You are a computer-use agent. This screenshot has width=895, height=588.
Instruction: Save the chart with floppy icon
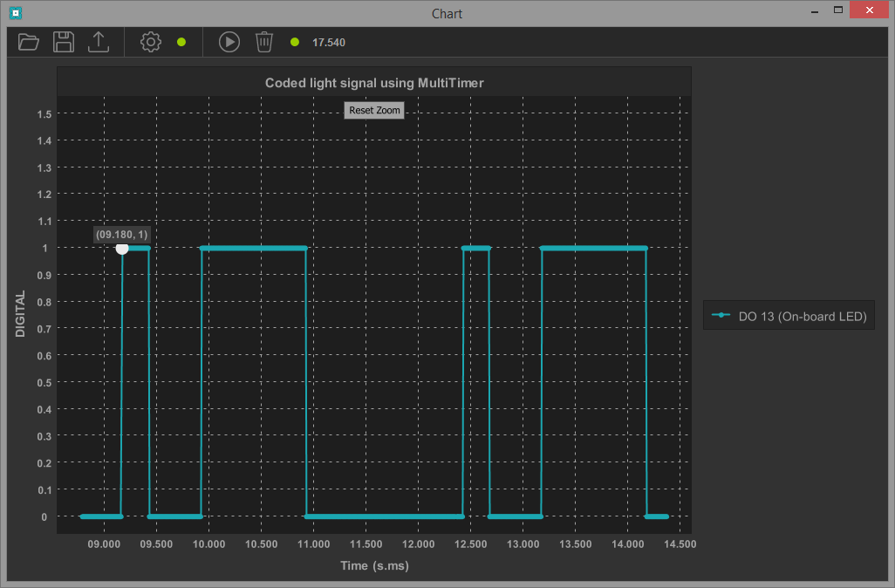[x=64, y=42]
